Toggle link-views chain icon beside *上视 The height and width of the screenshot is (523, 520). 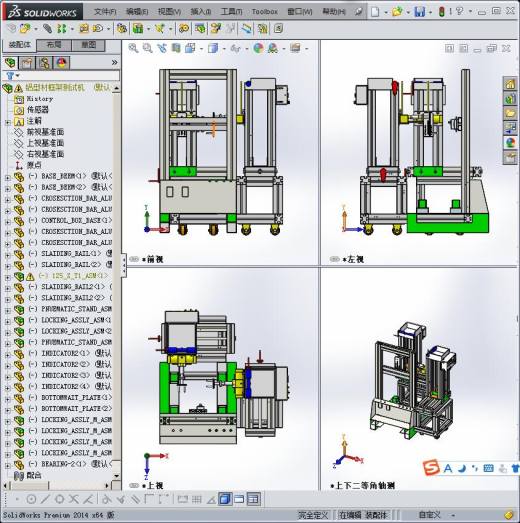pyautogui.click(x=134, y=486)
